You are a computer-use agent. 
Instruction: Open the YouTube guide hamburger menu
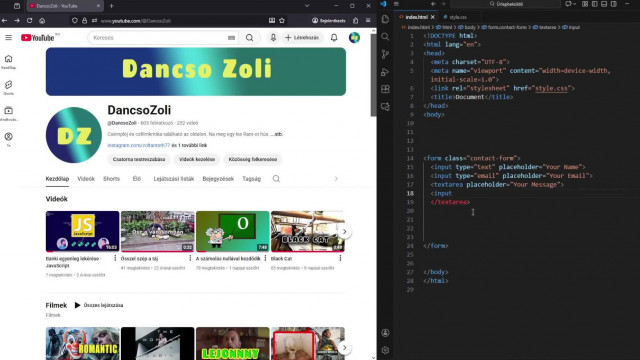pos(9,38)
